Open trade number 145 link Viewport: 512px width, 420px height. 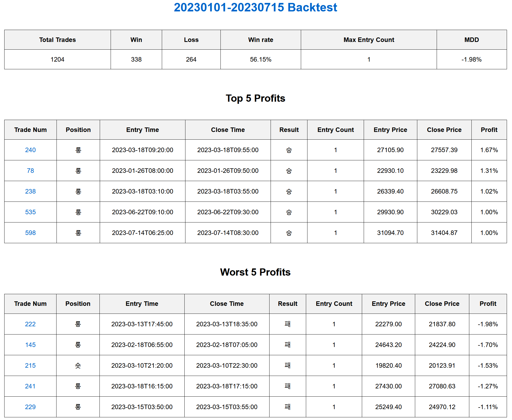pyautogui.click(x=30, y=345)
